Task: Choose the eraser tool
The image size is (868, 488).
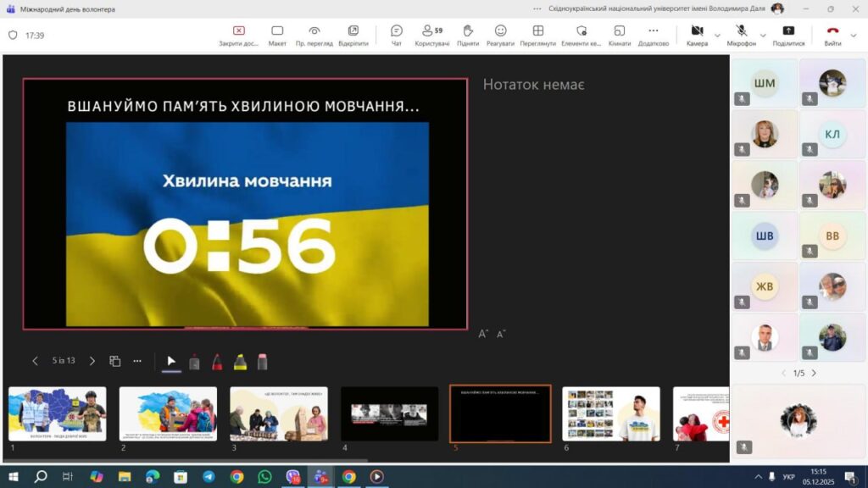Action: [262, 362]
